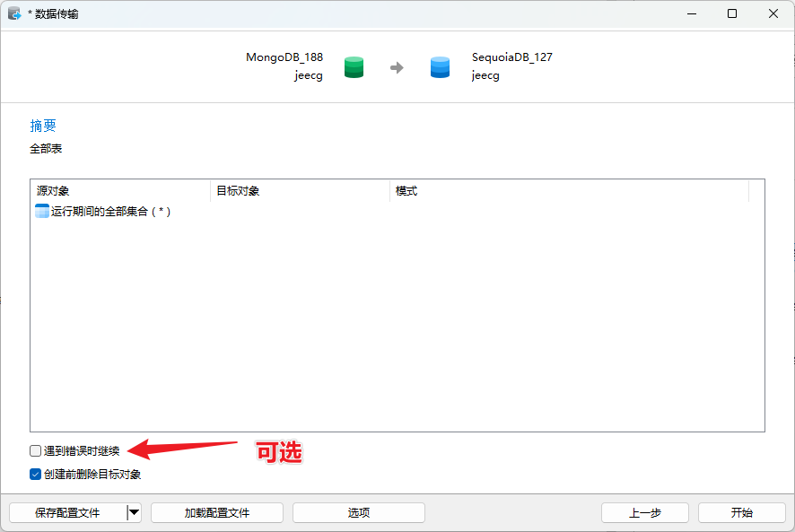Image resolution: width=795 pixels, height=532 pixels.
Task: Uncheck the 创建前删除目标对象 checkbox
Action: pos(36,475)
